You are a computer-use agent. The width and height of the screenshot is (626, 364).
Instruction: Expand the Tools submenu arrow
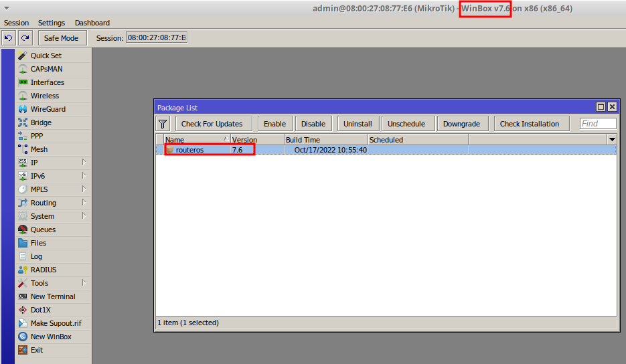(x=84, y=282)
